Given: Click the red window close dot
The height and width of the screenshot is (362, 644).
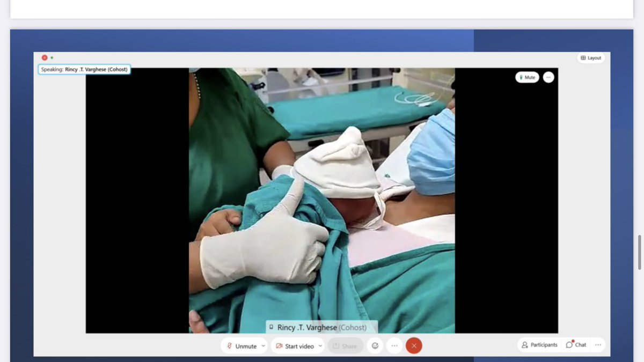Looking at the screenshot, I should point(45,57).
